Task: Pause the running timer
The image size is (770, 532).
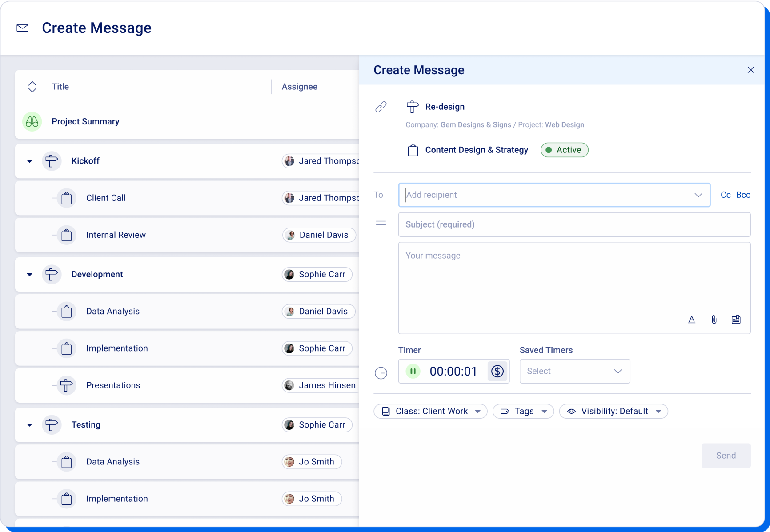Action: tap(413, 371)
